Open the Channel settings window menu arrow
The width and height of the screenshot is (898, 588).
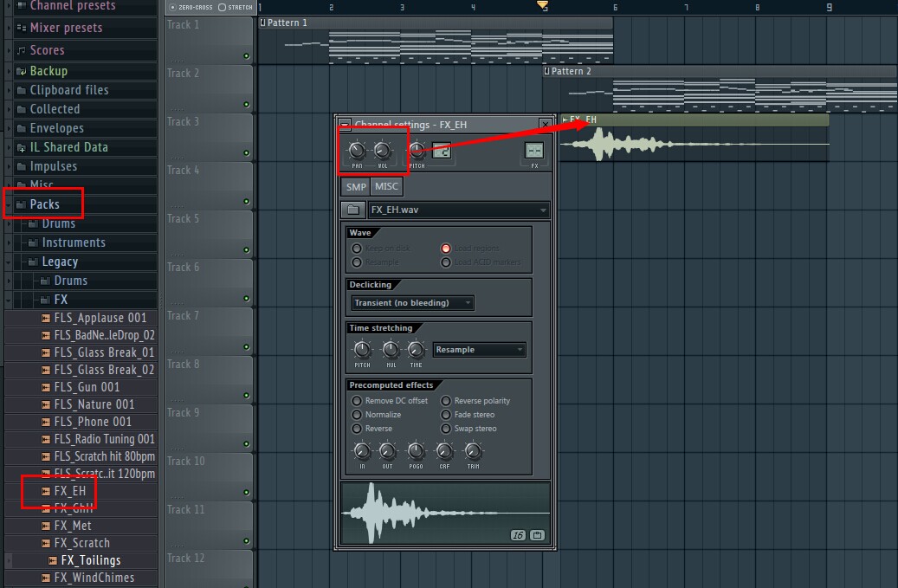345,124
